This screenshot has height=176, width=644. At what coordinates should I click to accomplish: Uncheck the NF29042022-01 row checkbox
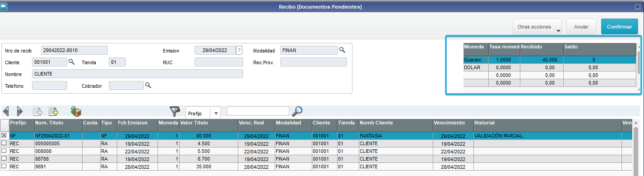point(4,136)
